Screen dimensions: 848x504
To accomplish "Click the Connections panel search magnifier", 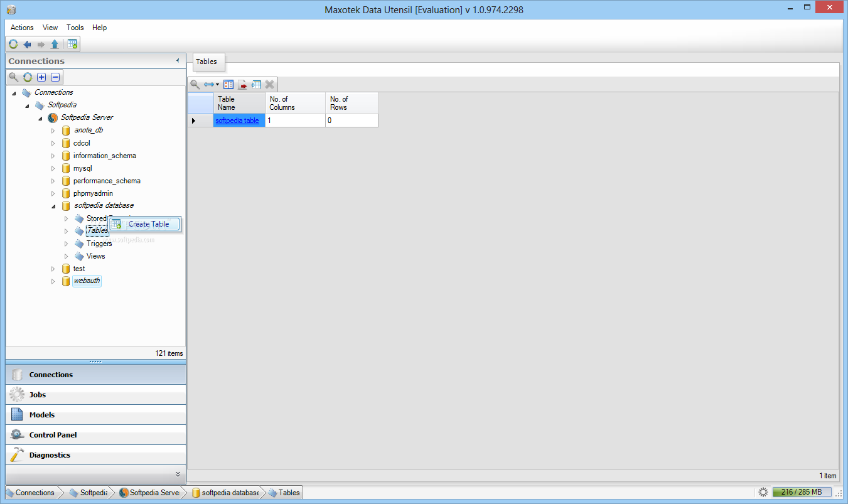I will coord(14,77).
